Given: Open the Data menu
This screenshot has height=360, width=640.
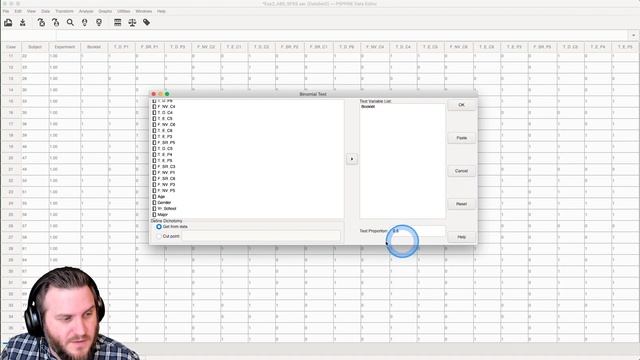Looking at the screenshot, I should pos(45,11).
